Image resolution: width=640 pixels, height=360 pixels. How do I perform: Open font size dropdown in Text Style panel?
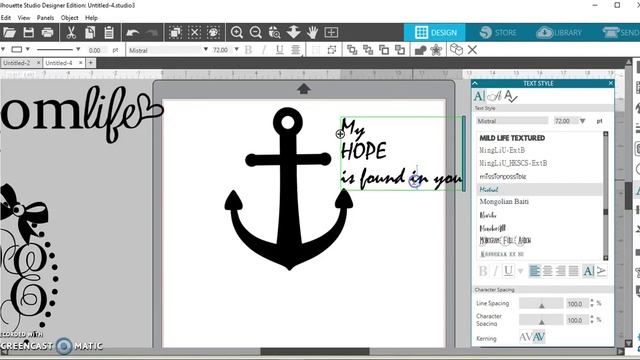pos(582,121)
